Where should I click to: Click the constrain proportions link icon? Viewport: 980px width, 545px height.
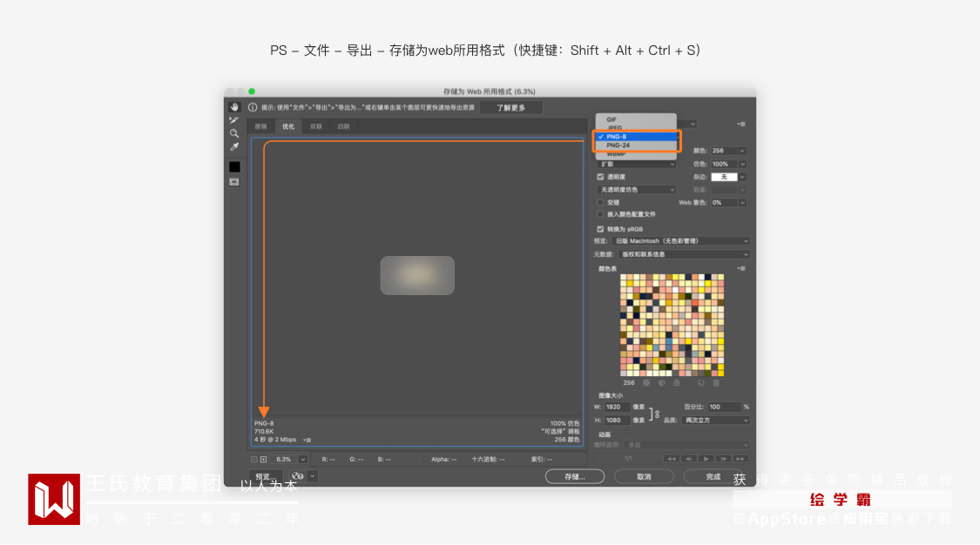coord(657,414)
